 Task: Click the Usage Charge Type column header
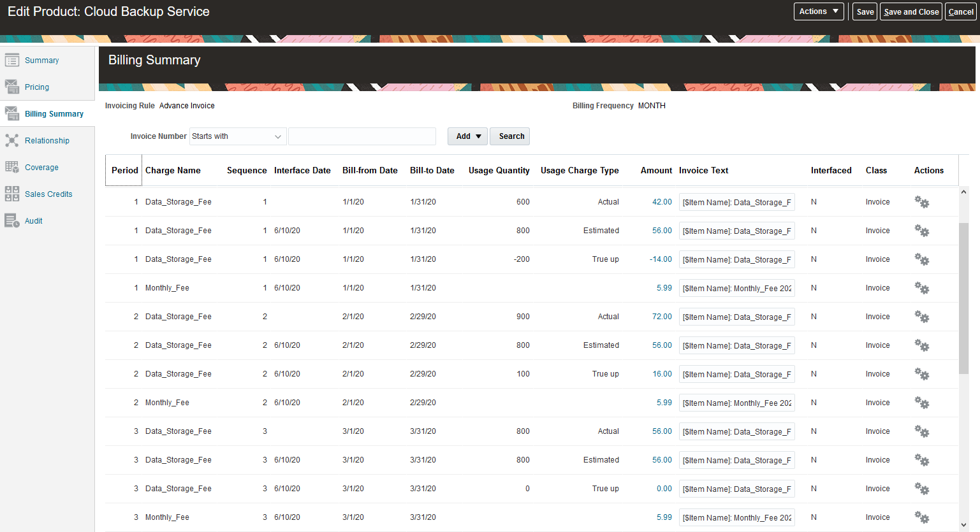coord(580,170)
